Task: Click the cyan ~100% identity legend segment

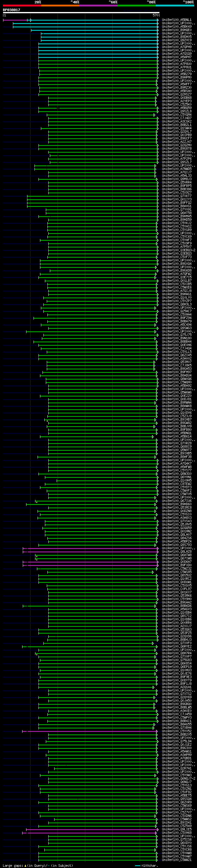Action: coord(175,6)
